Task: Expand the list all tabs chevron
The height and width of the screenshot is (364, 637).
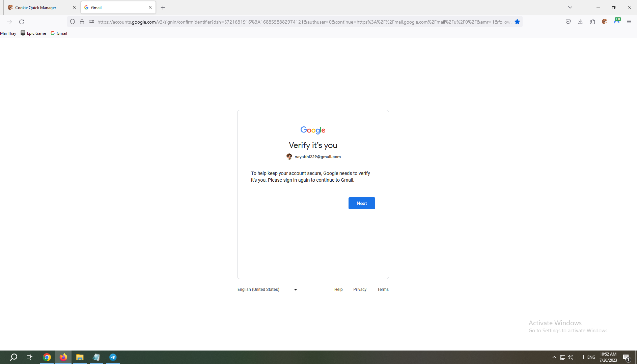Action: tap(570, 7)
